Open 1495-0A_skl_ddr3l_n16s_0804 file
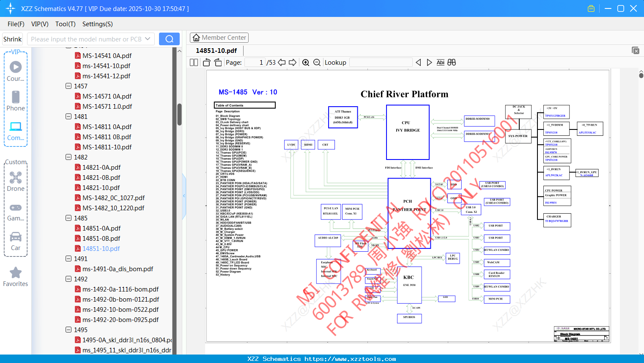Image resolution: width=644 pixels, height=363 pixels. pyautogui.click(x=127, y=340)
